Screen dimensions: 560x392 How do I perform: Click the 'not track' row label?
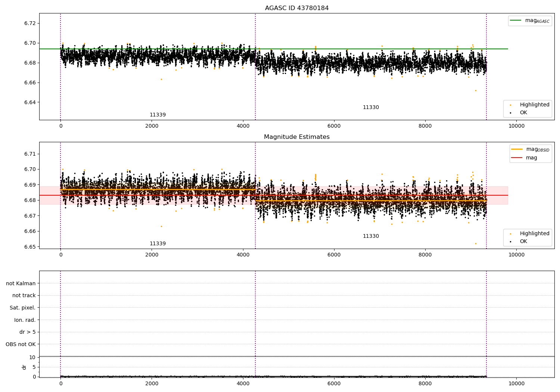(24, 296)
